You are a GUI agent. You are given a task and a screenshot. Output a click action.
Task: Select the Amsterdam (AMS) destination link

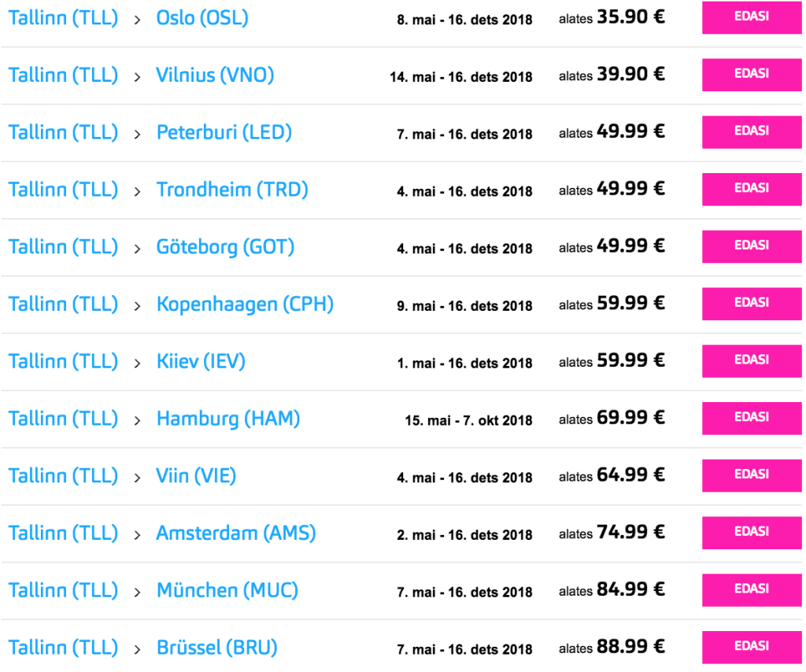click(236, 534)
